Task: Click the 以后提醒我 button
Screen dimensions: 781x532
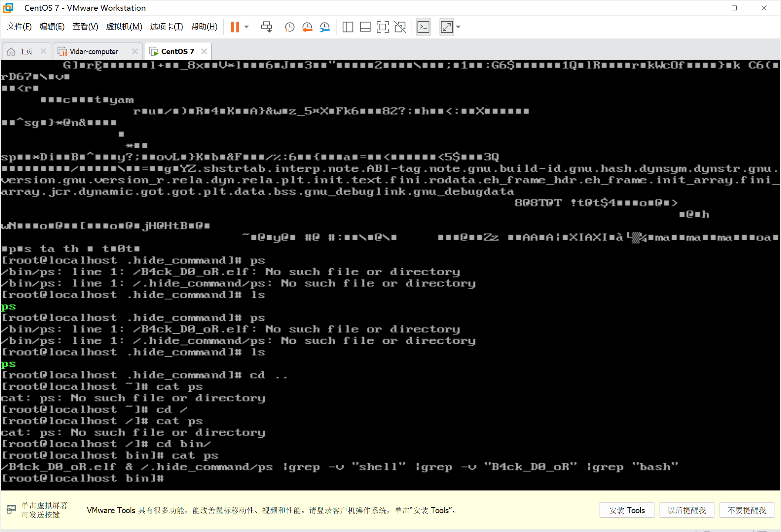Action: [687, 510]
